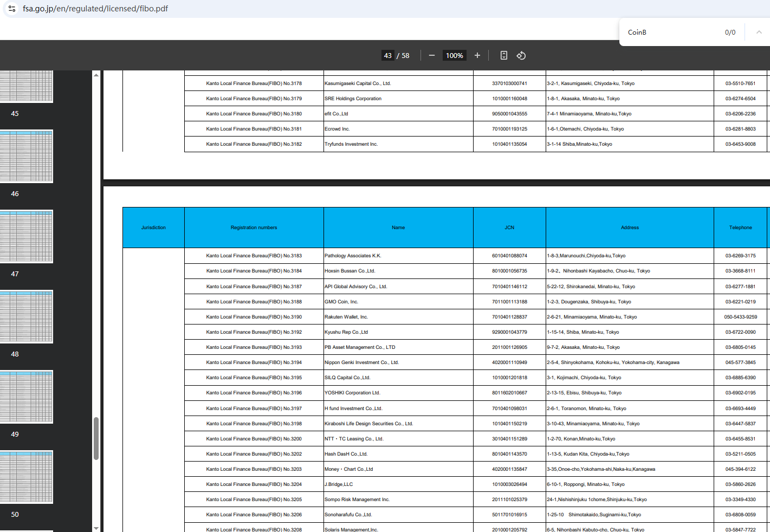Click the Registration numbers column header
The height and width of the screenshot is (532, 770).
pos(254,228)
